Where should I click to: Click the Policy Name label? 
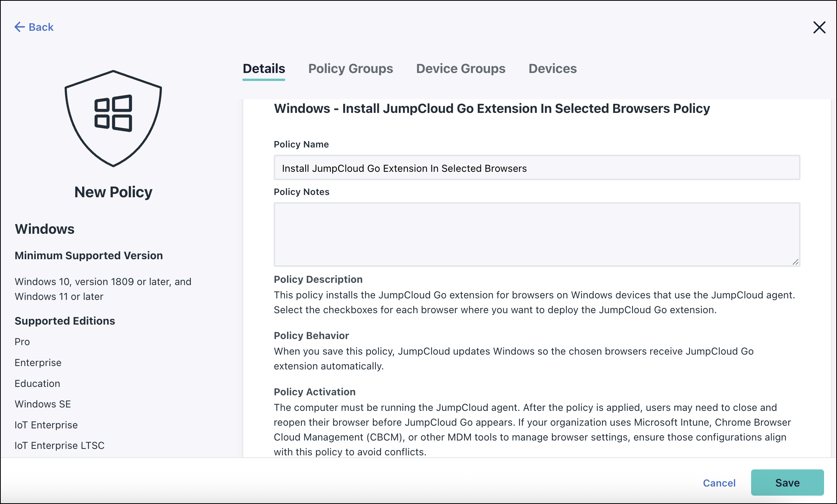pyautogui.click(x=301, y=144)
